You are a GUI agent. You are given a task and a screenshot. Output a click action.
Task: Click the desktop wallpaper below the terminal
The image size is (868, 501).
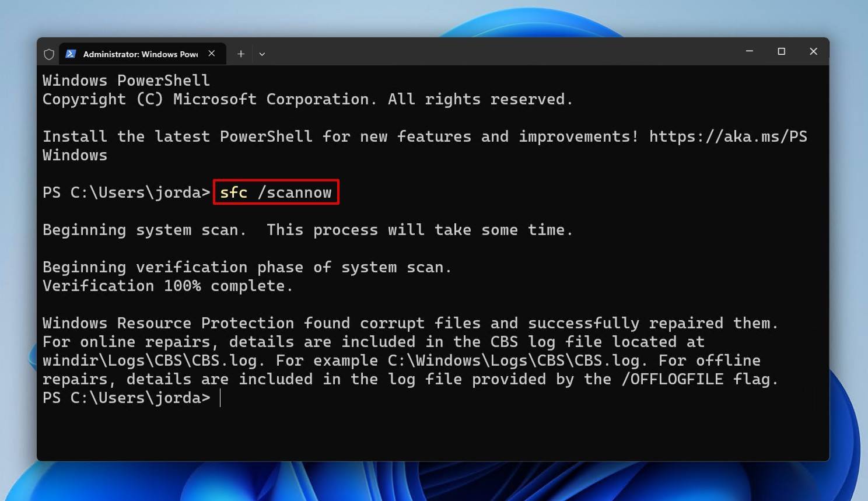pyautogui.click(x=434, y=482)
